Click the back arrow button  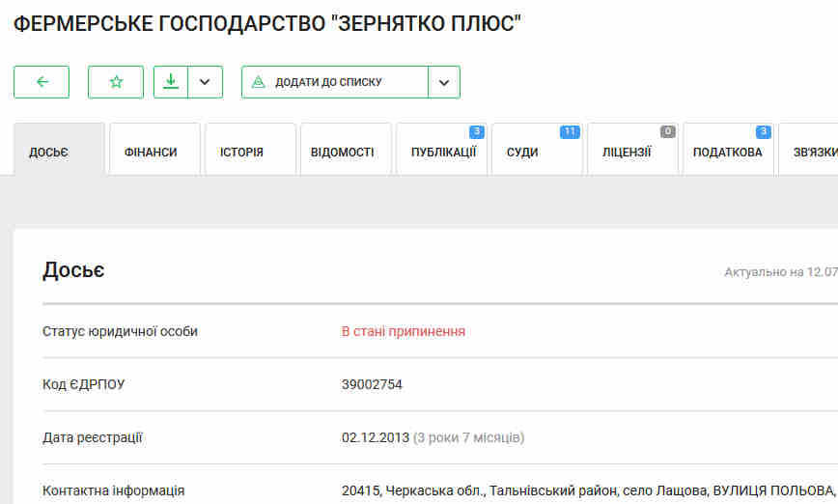[42, 82]
